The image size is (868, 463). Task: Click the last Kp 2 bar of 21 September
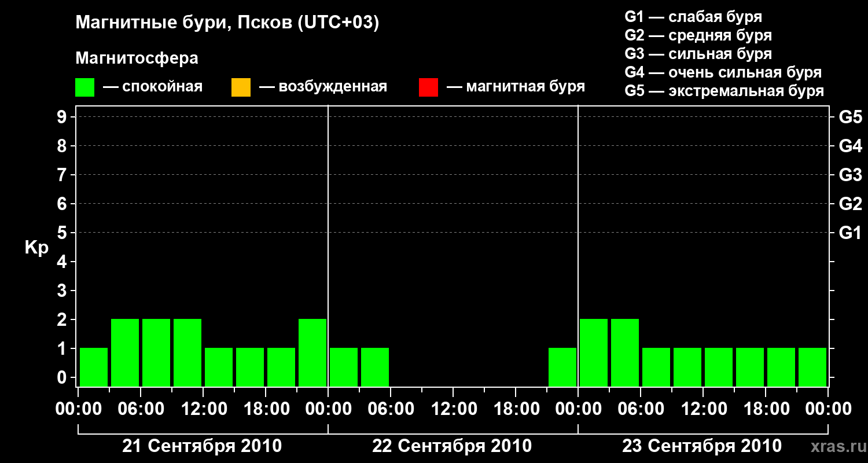point(312,352)
